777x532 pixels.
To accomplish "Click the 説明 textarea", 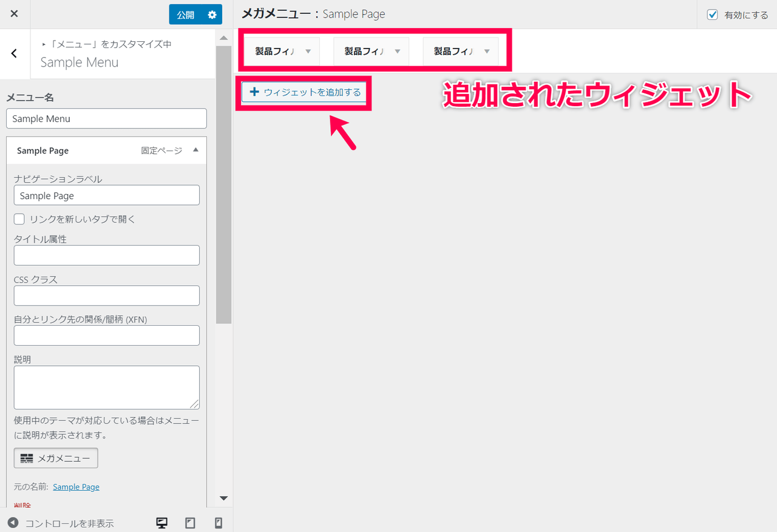I will [x=106, y=387].
